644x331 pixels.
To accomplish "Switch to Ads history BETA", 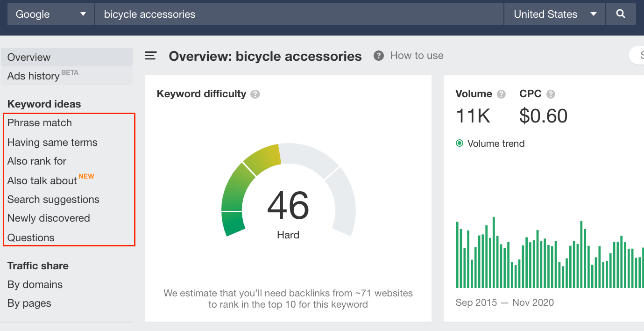I will pos(33,76).
